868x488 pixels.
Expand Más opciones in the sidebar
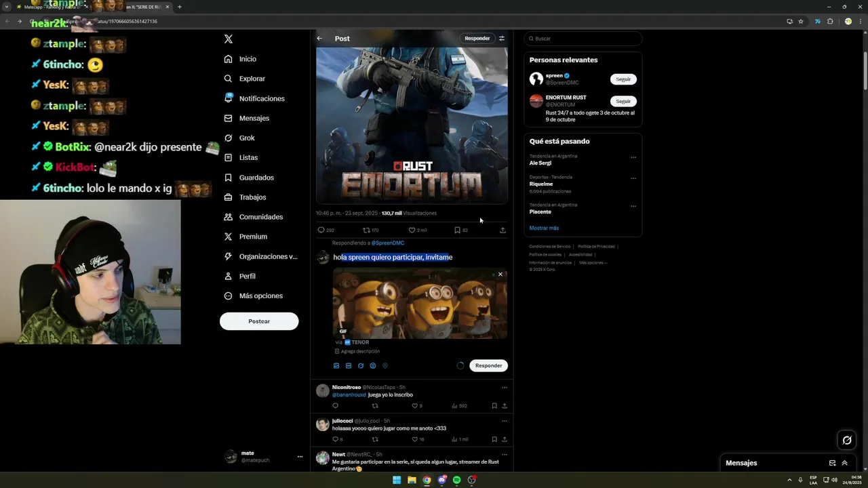253,296
